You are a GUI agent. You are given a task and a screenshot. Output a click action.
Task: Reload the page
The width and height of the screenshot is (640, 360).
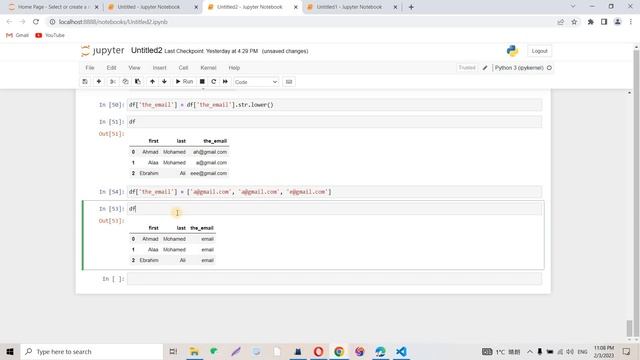[x=36, y=22]
